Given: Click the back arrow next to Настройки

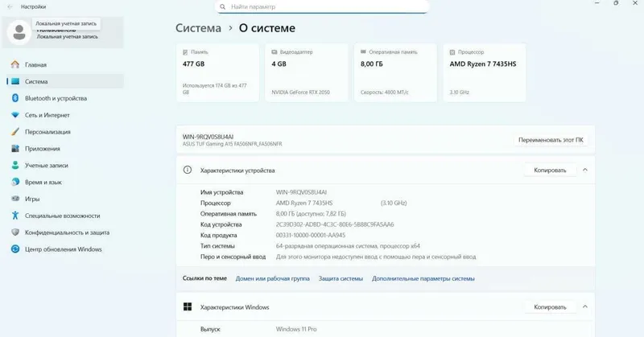Looking at the screenshot, I should tap(10, 6).
